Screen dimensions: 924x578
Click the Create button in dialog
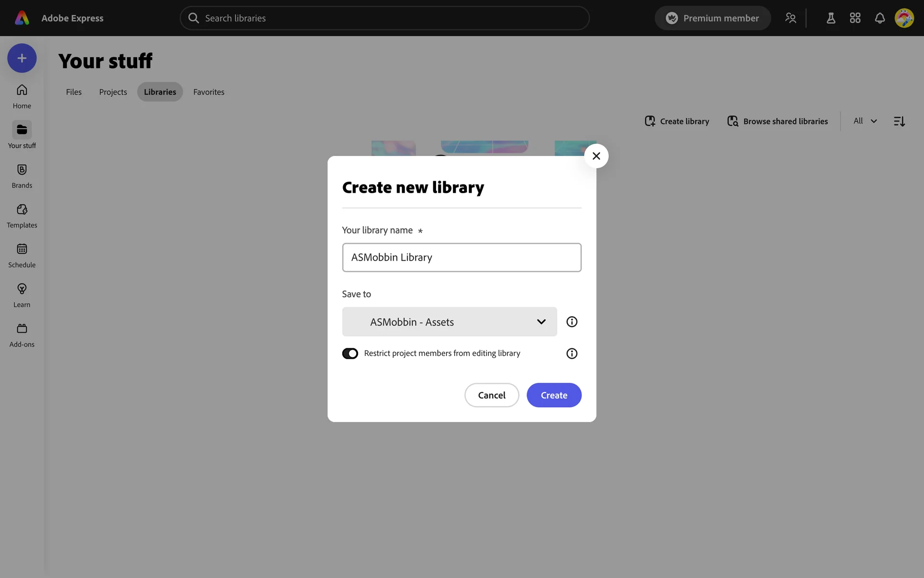(x=554, y=395)
